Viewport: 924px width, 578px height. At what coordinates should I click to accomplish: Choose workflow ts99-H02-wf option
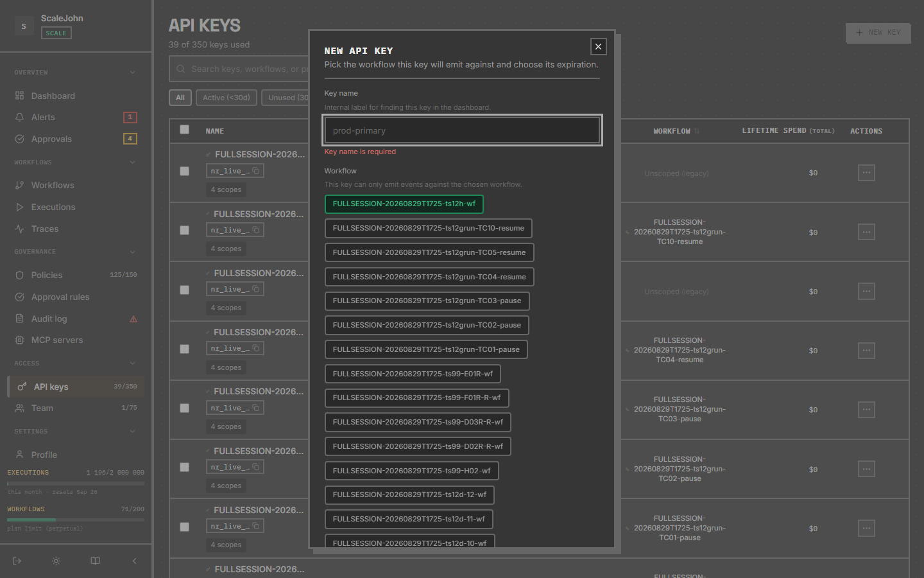coord(412,471)
